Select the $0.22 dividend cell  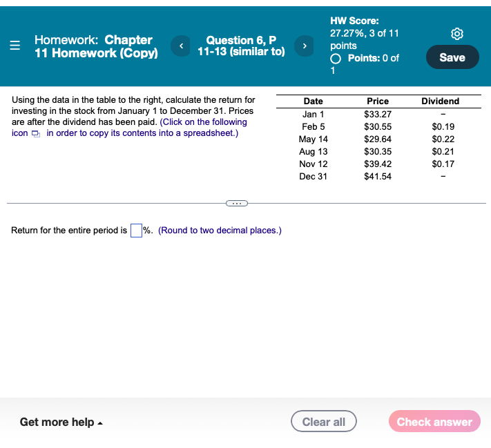click(x=443, y=139)
